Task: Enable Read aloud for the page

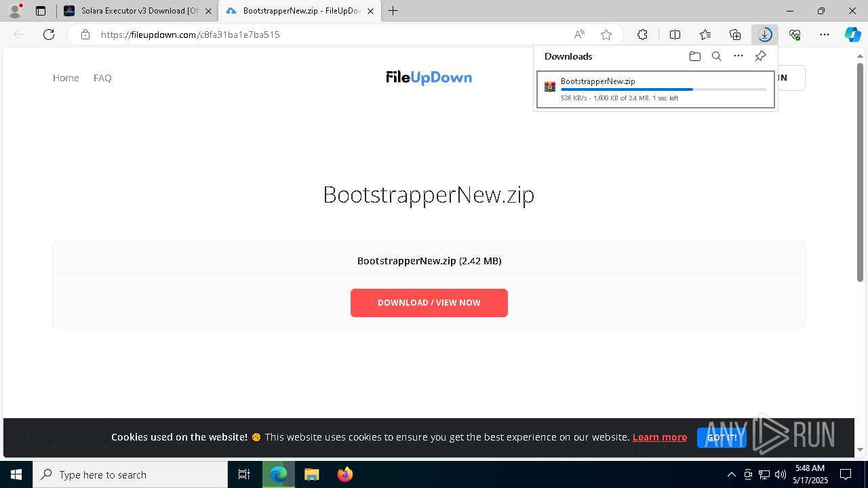Action: pos(579,35)
